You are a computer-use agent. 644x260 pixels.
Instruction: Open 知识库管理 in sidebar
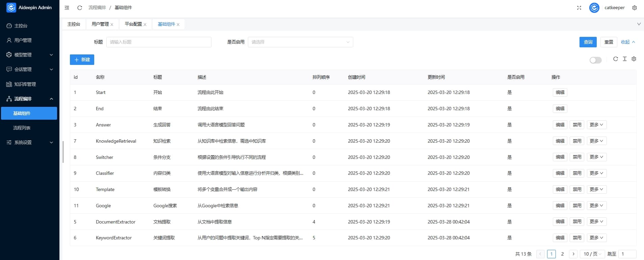click(x=30, y=84)
